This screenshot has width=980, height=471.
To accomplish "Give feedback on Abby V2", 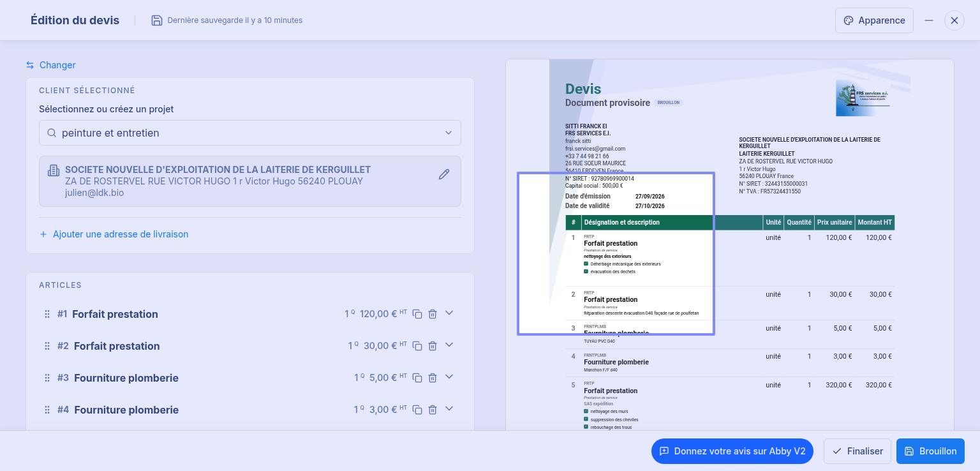I will pyautogui.click(x=732, y=451).
